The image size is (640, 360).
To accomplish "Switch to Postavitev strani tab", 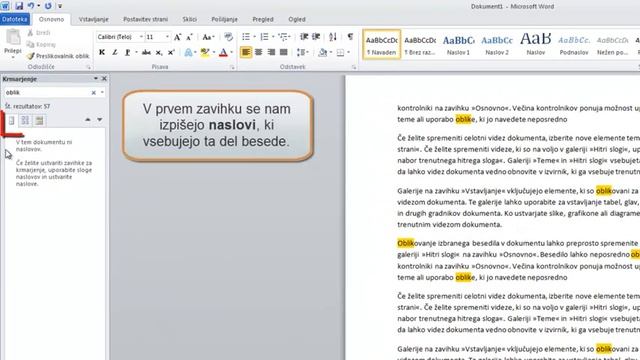I will (146, 19).
